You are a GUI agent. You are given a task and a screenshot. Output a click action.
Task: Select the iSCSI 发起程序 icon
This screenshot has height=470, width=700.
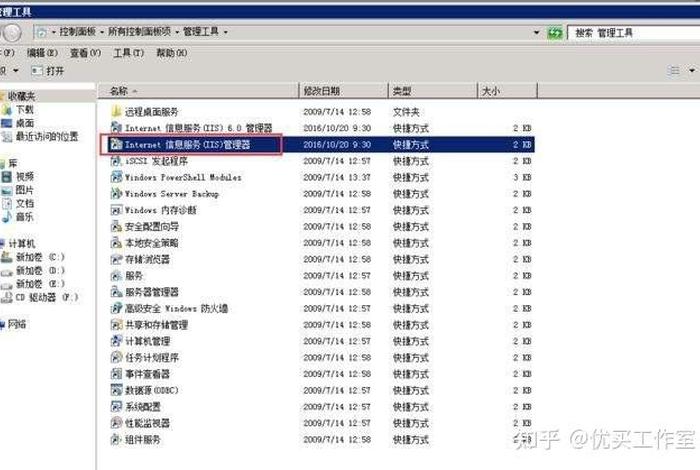[x=116, y=161]
